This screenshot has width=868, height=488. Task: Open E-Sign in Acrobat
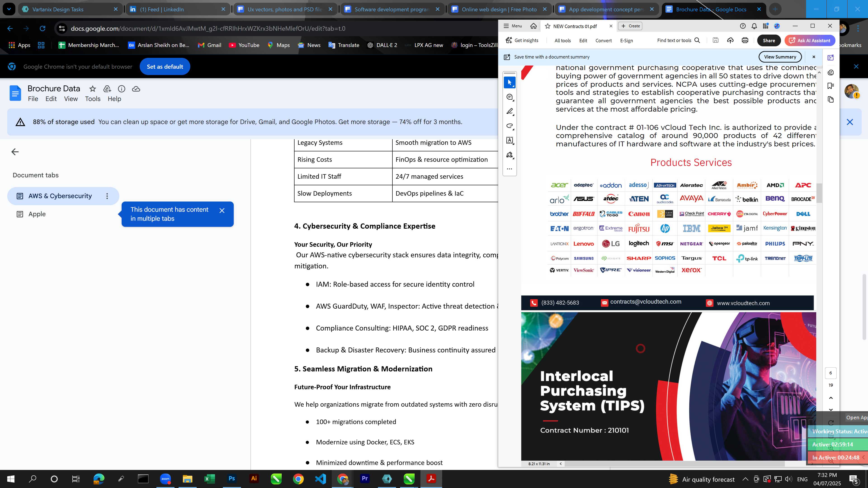[x=626, y=40]
